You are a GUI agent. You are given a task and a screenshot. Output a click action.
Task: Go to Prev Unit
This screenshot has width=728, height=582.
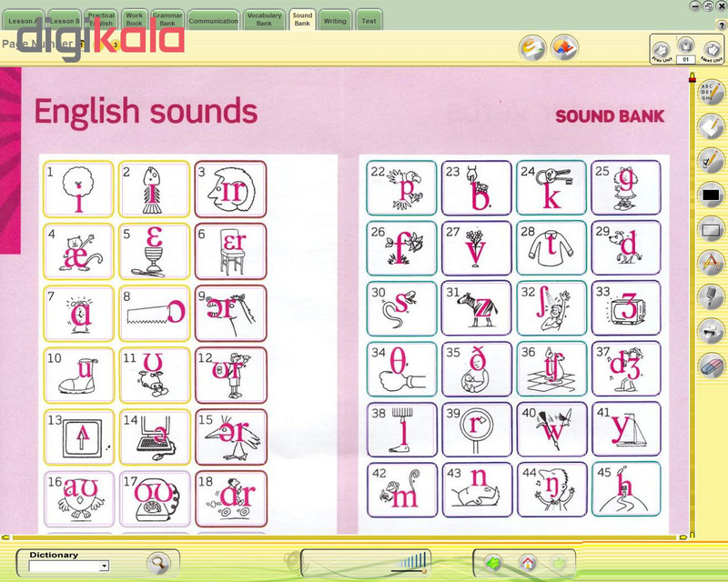[662, 51]
